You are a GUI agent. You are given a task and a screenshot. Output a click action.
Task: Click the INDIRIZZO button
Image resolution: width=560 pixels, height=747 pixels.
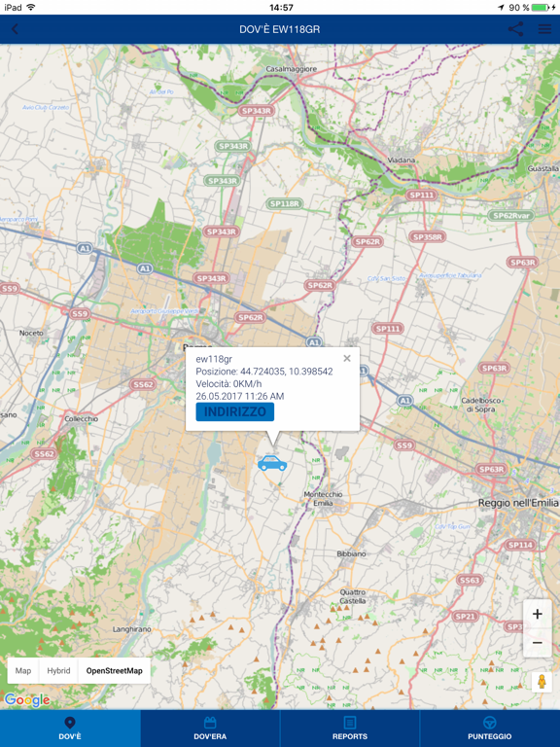(x=234, y=411)
